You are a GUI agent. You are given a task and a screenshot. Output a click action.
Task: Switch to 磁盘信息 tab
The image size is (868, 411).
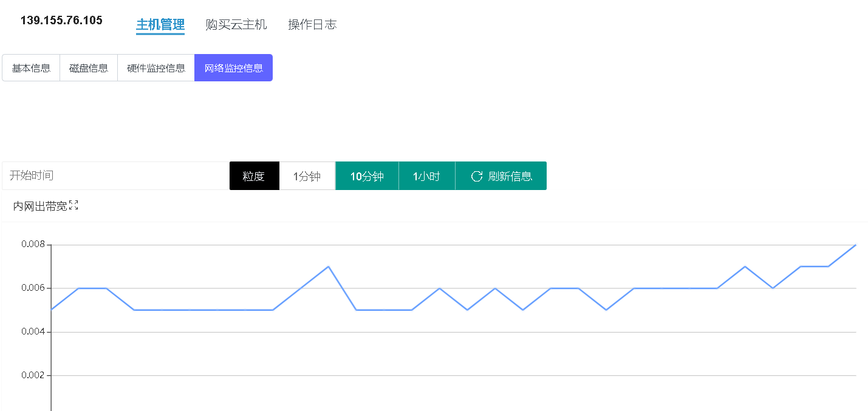[89, 68]
